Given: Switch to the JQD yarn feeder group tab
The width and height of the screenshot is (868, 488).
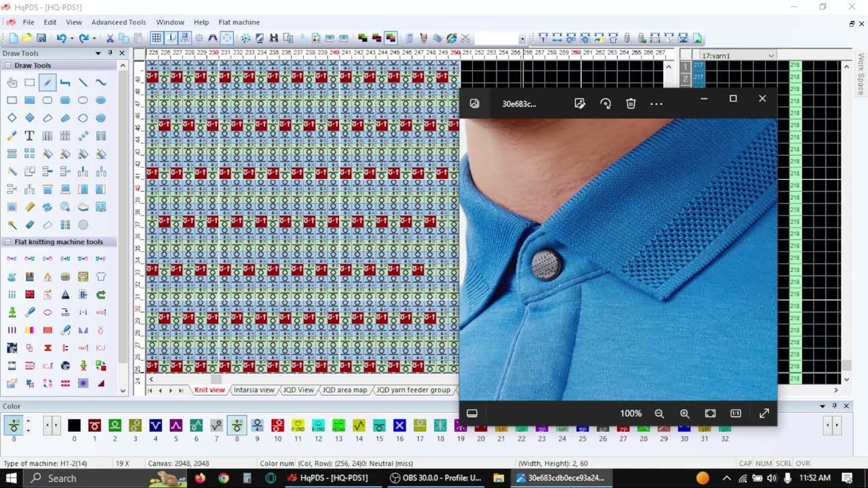Looking at the screenshot, I should pos(414,390).
